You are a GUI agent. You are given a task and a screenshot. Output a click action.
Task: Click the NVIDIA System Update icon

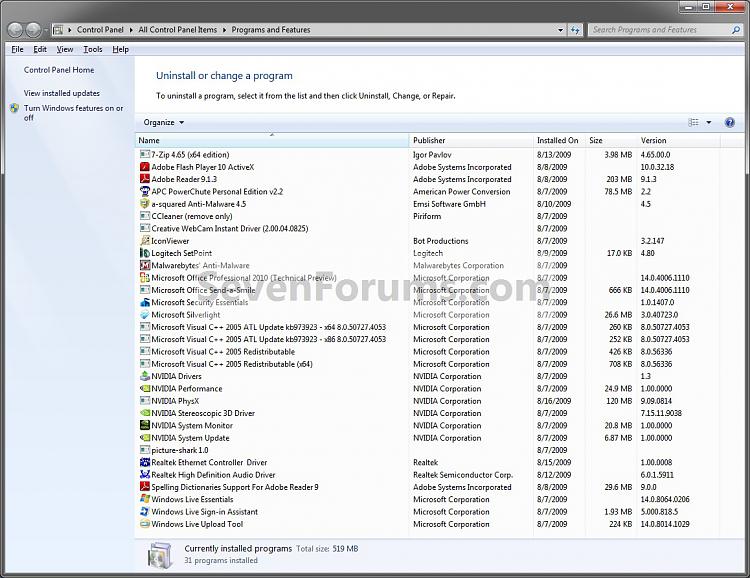point(144,438)
